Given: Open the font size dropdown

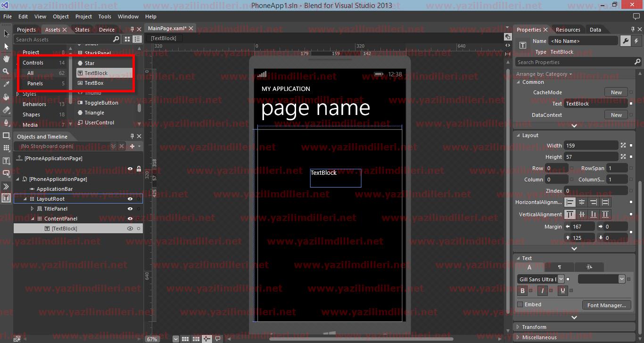Looking at the screenshot, I should tap(622, 279).
